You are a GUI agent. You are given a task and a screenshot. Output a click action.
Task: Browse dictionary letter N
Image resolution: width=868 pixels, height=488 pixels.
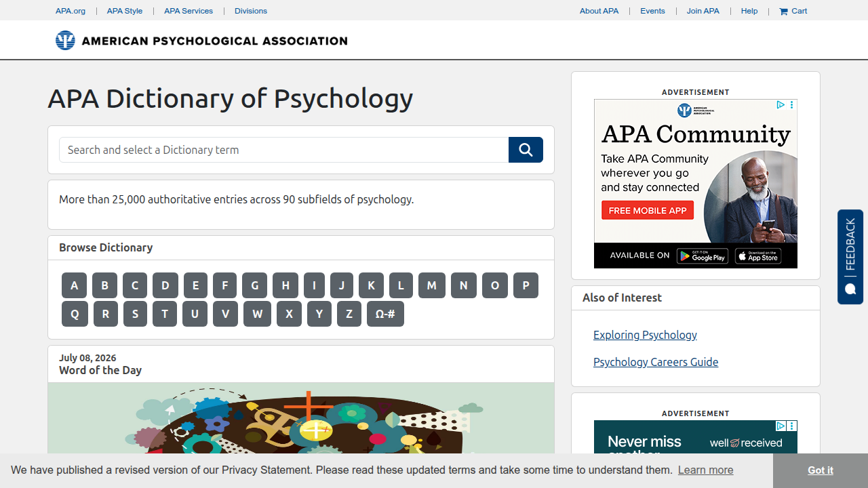tap(464, 285)
